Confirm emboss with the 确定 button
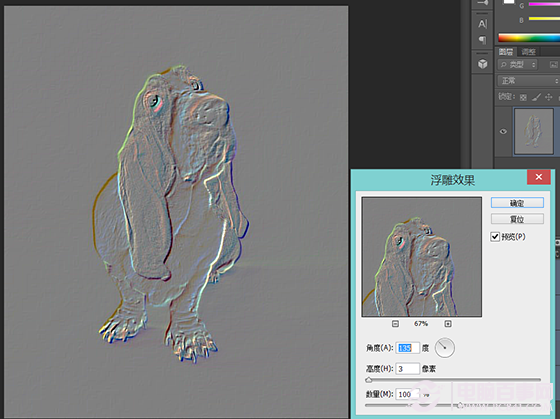 517,203
